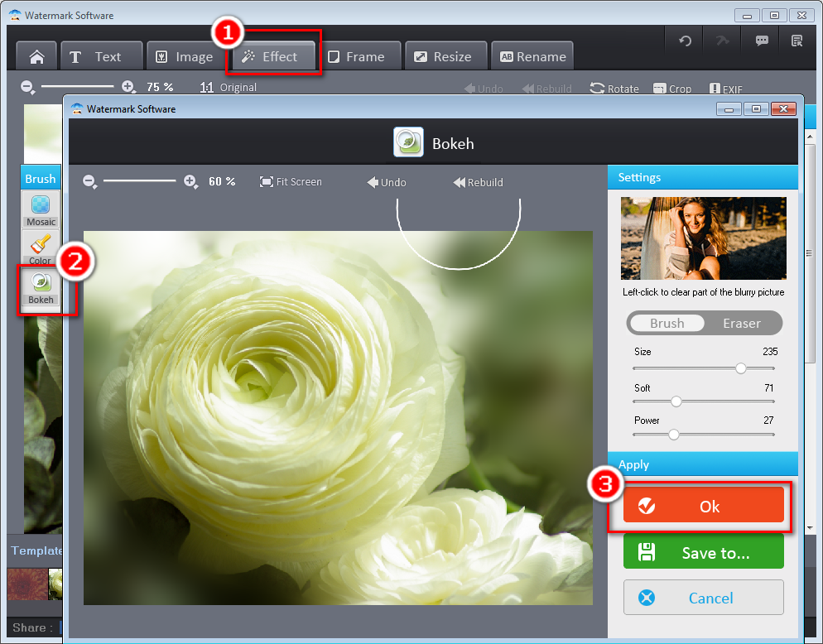Zoom in in Bokeh dialog
The image size is (823, 644).
[190, 182]
